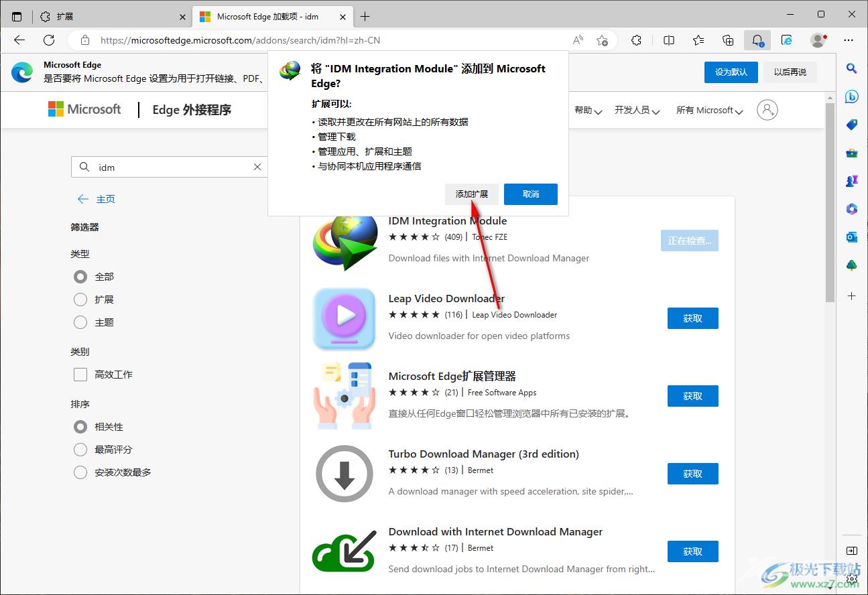
Task: Open the green tree sidebar icon
Action: pos(851,265)
